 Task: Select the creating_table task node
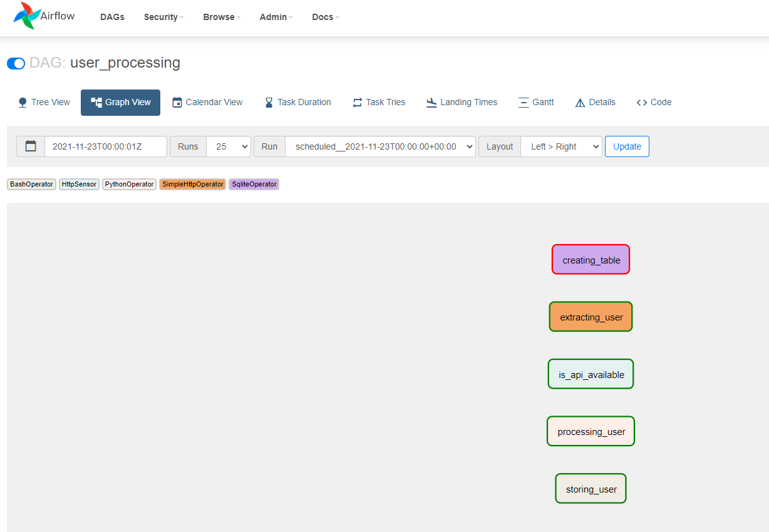coord(591,259)
